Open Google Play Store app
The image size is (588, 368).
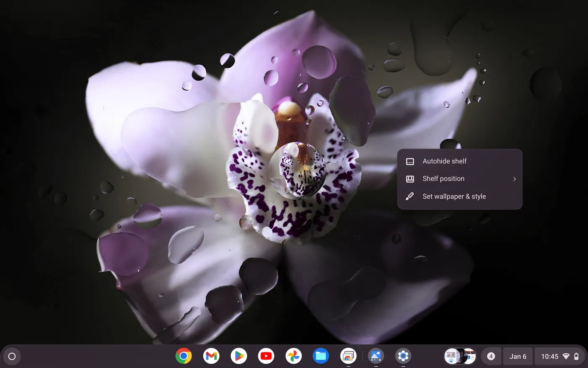coord(239,356)
